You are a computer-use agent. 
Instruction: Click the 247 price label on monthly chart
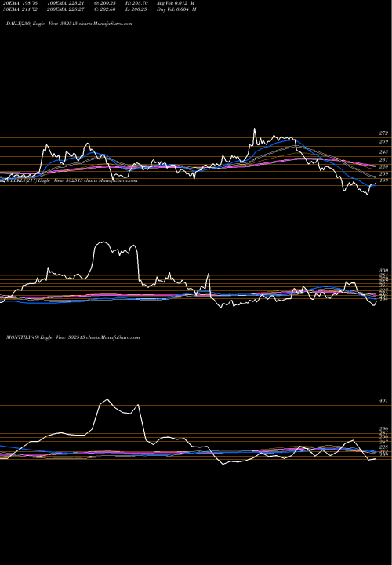tap(383, 442)
